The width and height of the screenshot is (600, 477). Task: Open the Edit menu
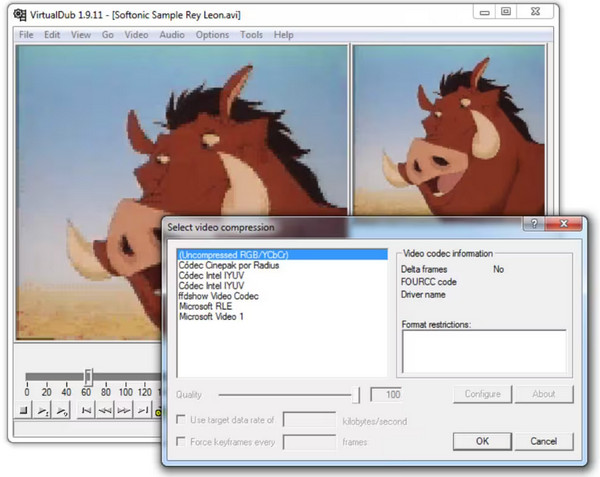click(x=52, y=35)
